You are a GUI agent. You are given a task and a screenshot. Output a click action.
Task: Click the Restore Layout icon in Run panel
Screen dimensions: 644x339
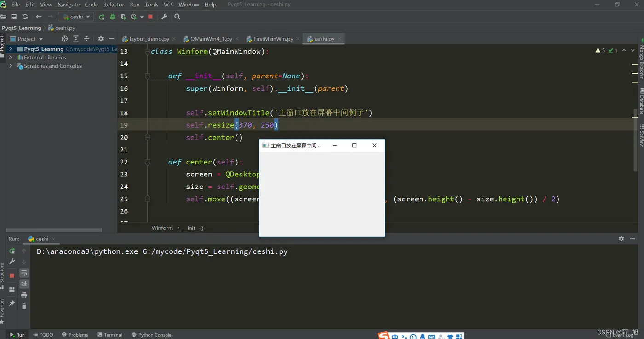(x=12, y=290)
